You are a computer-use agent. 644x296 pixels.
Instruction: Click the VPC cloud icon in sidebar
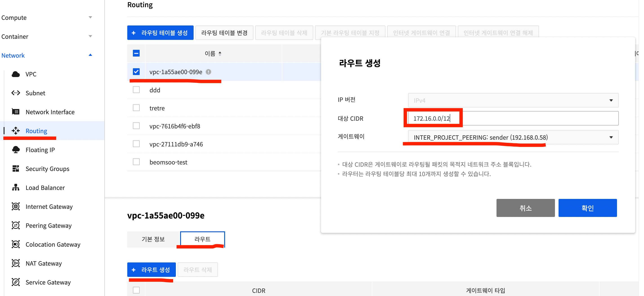tap(16, 74)
